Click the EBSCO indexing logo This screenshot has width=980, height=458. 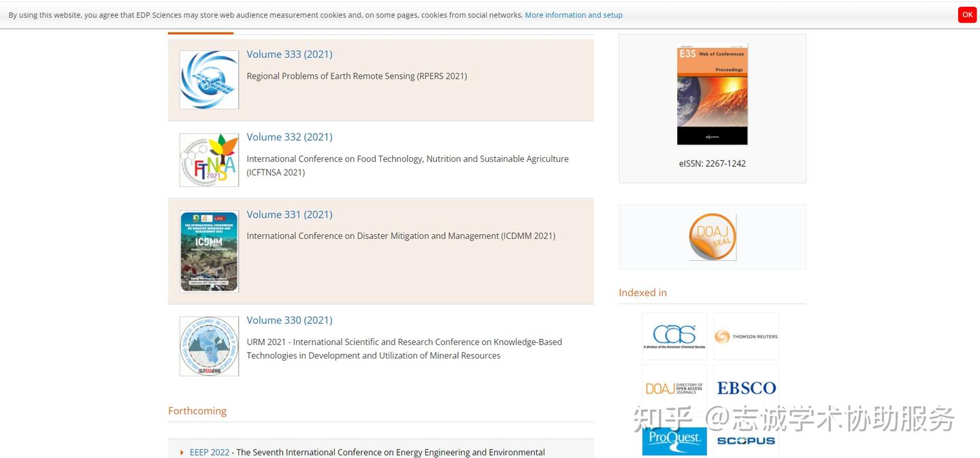point(746,387)
